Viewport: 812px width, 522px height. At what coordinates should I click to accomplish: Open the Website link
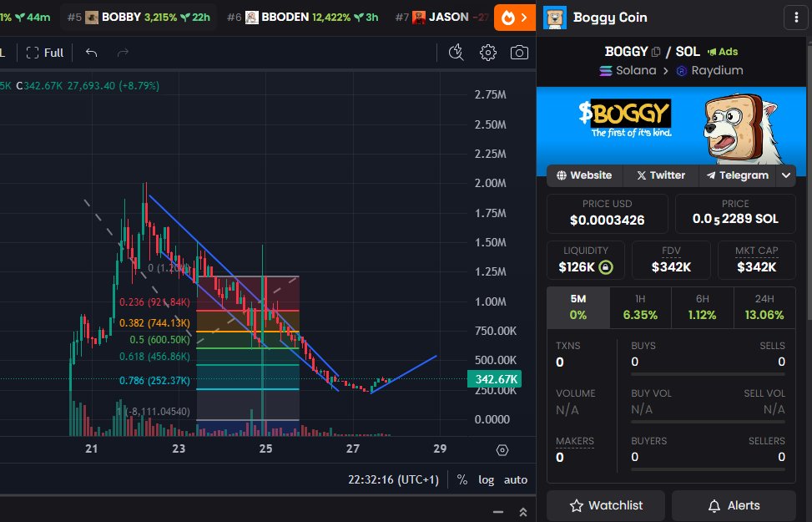[x=584, y=175]
